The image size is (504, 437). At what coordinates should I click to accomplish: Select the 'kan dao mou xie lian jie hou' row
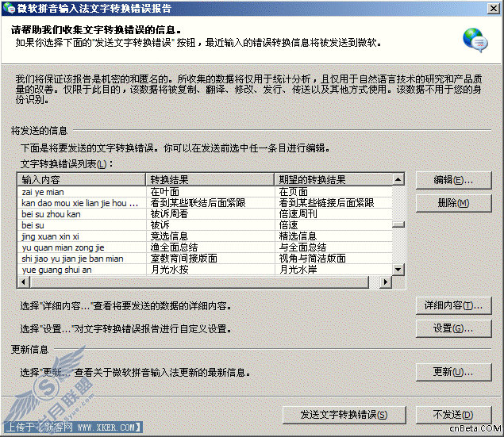[205, 203]
